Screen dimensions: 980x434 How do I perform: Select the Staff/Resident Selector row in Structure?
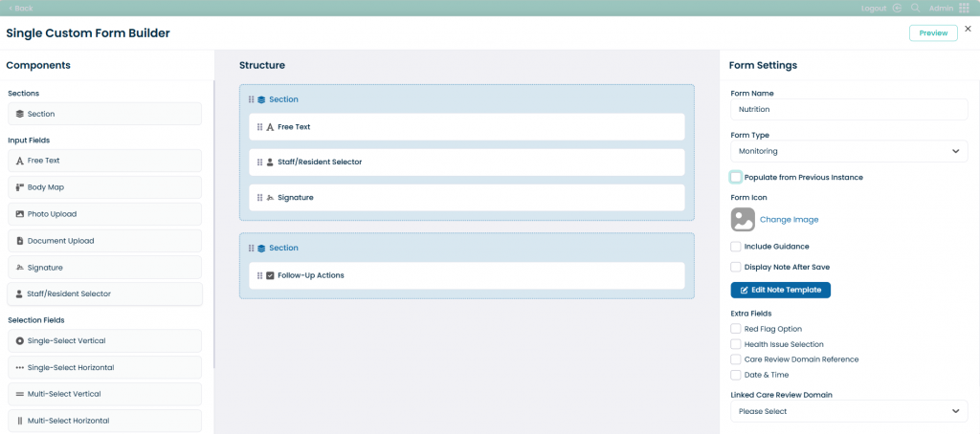click(467, 163)
